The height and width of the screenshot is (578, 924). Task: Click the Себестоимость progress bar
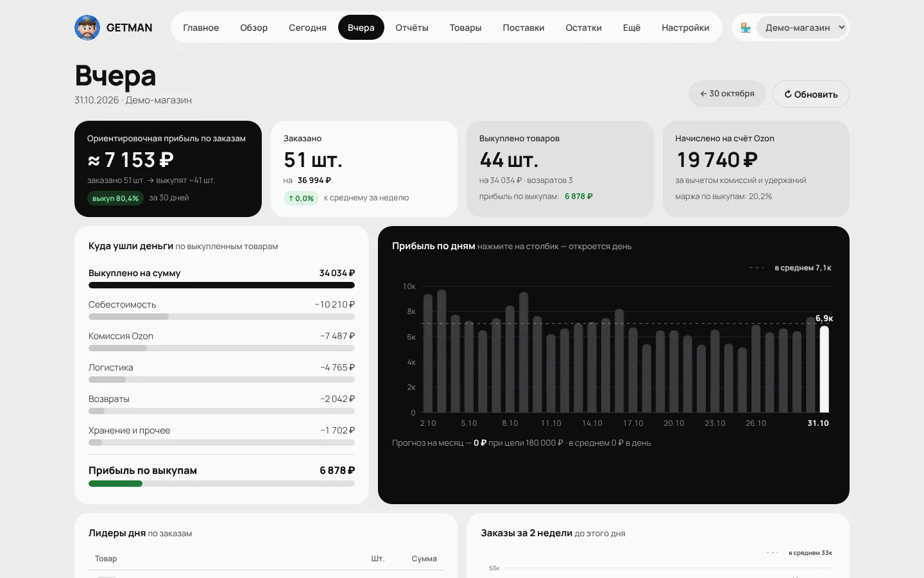(x=221, y=317)
